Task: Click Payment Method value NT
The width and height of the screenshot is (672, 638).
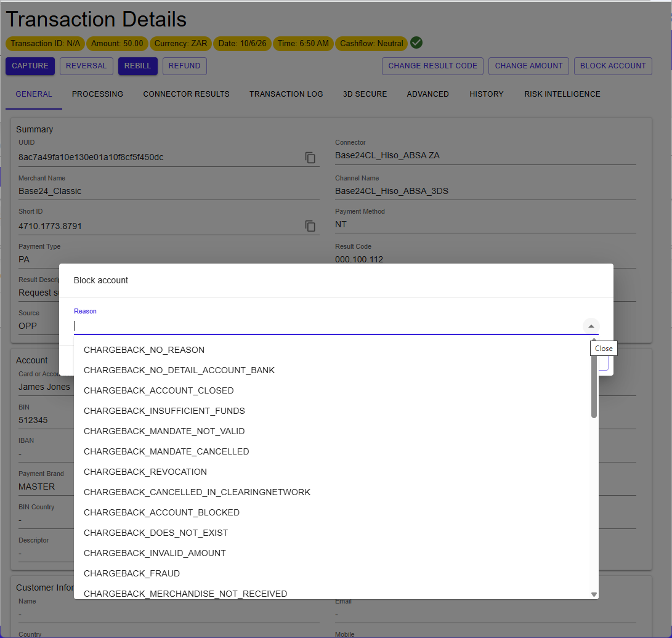Action: 341,225
